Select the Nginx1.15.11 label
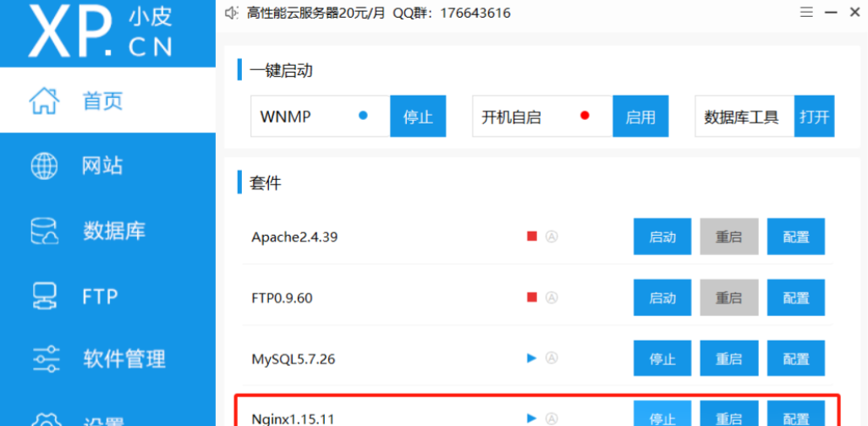868x426 pixels. pyautogui.click(x=293, y=418)
